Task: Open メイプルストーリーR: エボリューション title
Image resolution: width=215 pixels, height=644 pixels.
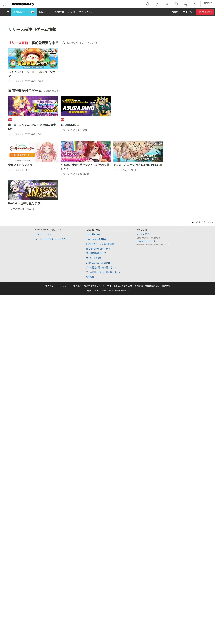Action: click(32, 74)
